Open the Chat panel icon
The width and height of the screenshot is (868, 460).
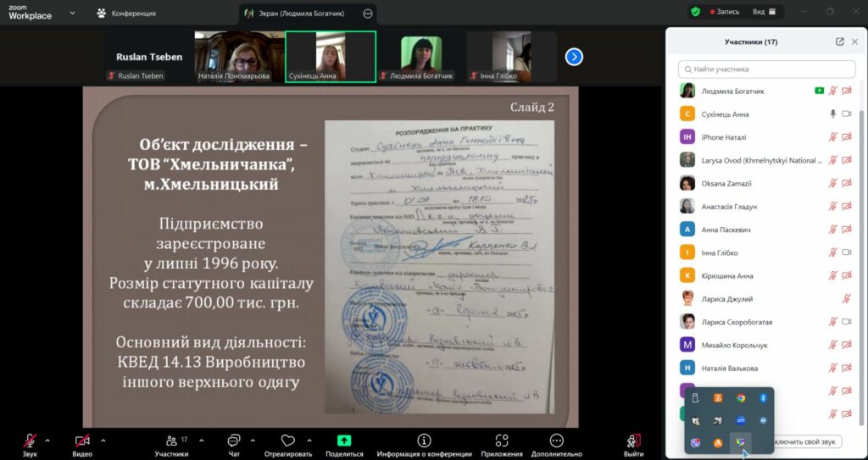click(x=234, y=441)
